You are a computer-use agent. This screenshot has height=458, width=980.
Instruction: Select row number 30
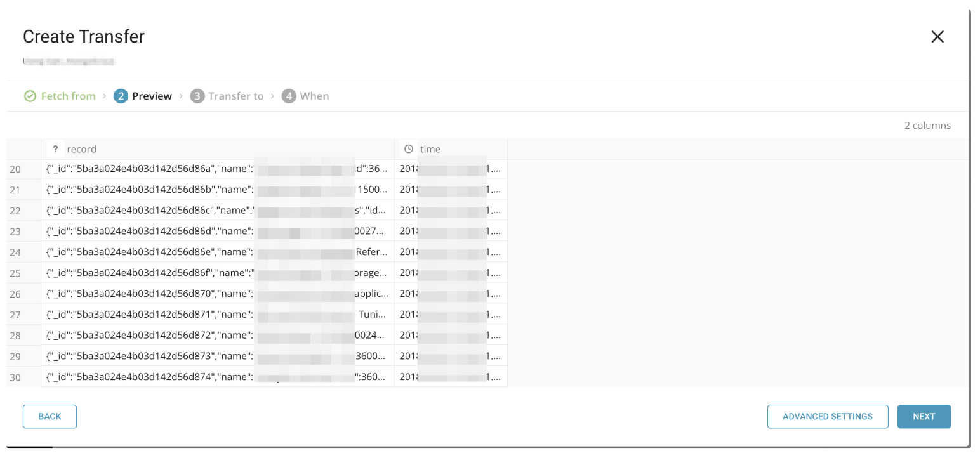tap(15, 377)
